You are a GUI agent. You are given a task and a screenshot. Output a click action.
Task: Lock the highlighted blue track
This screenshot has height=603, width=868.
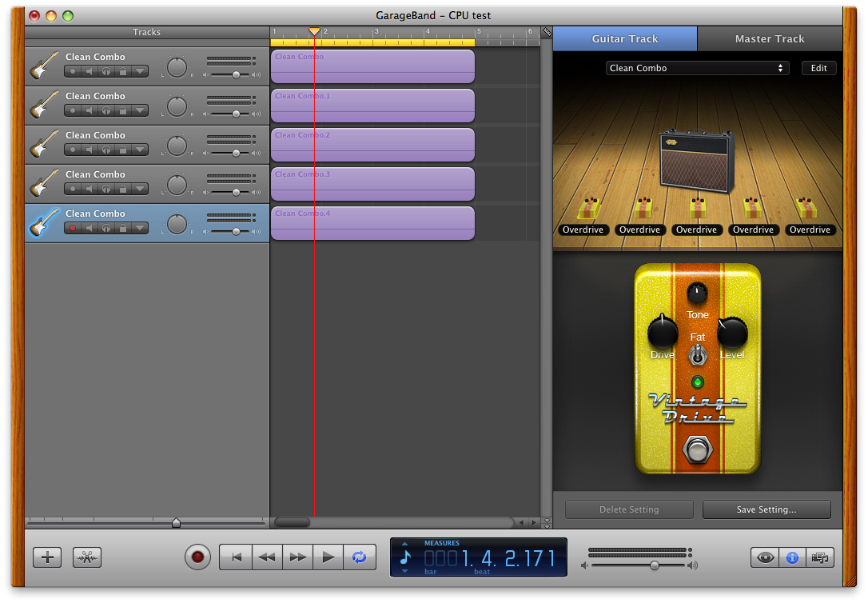[123, 228]
